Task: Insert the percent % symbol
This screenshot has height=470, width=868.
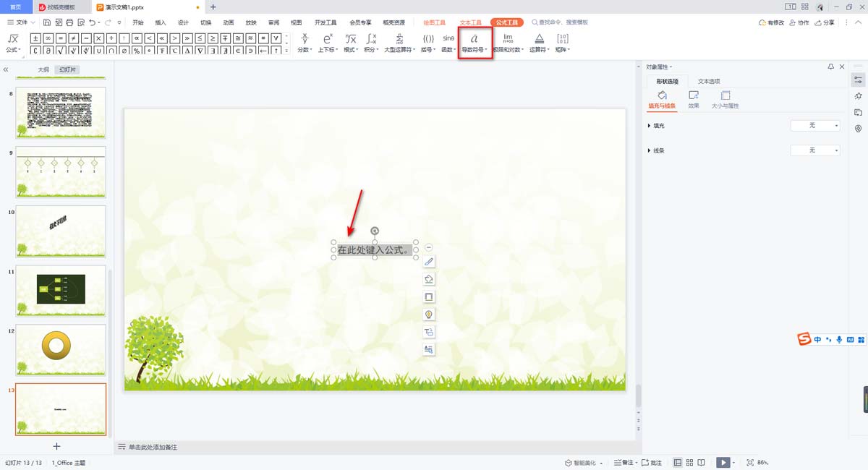Action: [136, 51]
